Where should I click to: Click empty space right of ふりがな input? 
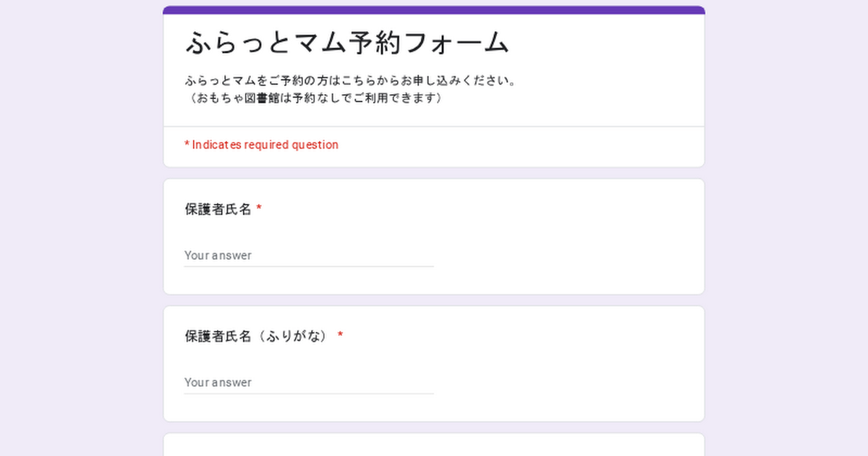564,382
